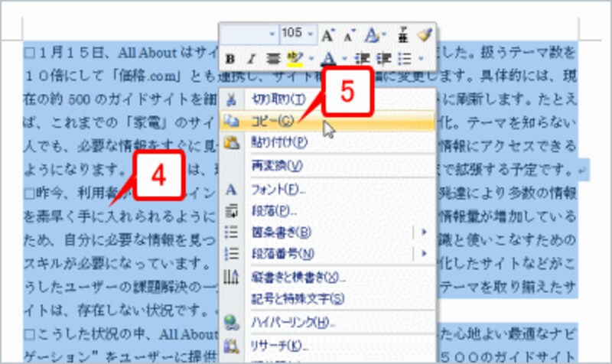Decrease paragraph indent
The height and width of the screenshot is (364, 612).
tap(362, 59)
